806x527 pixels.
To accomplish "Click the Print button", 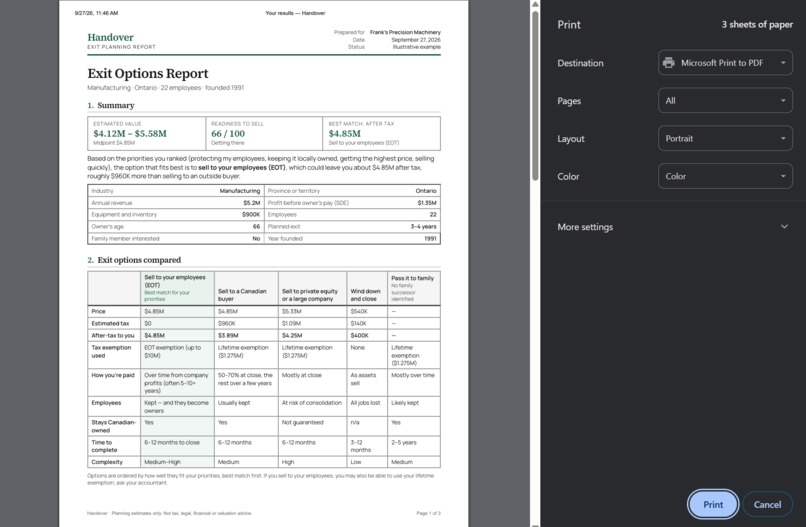I will click(713, 504).
